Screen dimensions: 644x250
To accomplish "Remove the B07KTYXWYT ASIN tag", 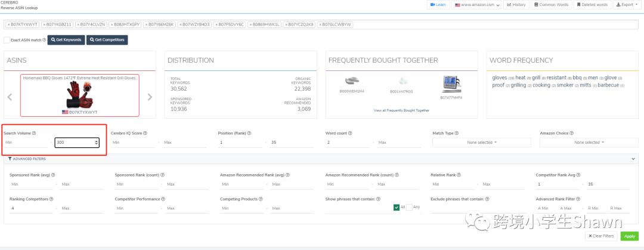I will pyautogui.click(x=9, y=24).
